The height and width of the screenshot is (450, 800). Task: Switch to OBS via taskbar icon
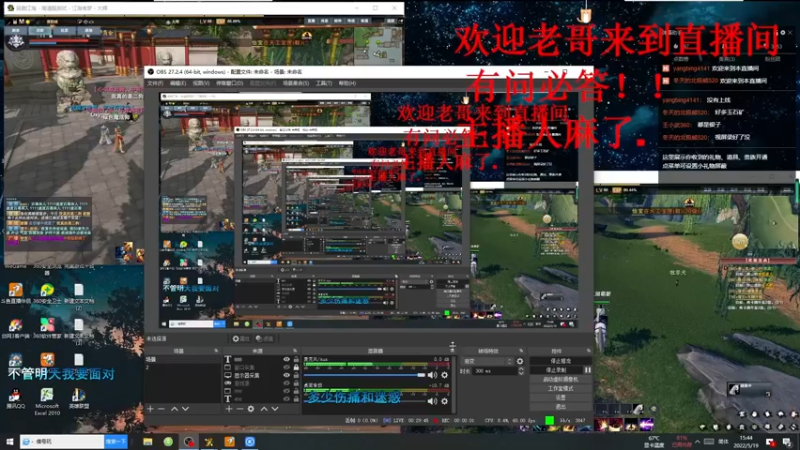(x=189, y=441)
